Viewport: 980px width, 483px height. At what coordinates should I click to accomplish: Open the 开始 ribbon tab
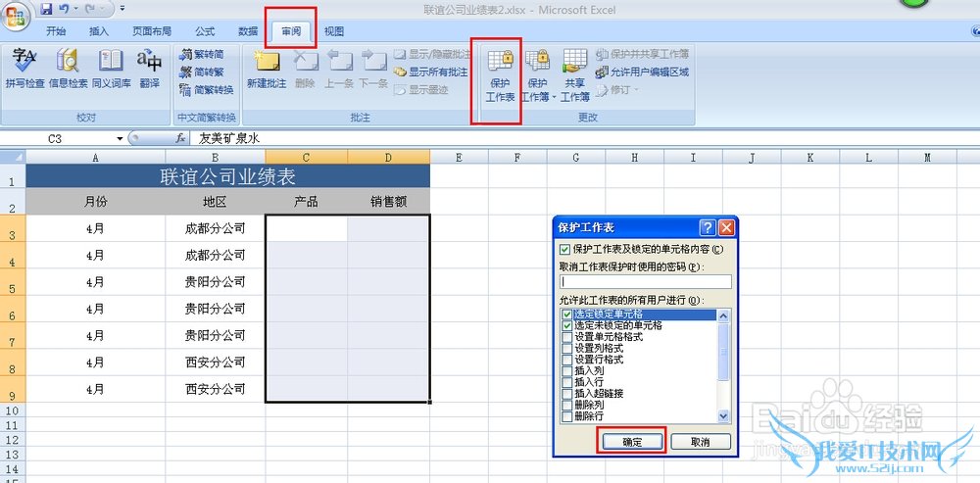point(56,31)
